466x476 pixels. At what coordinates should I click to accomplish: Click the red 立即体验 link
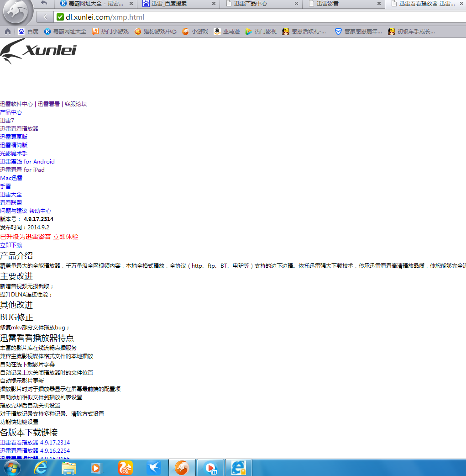coord(66,237)
